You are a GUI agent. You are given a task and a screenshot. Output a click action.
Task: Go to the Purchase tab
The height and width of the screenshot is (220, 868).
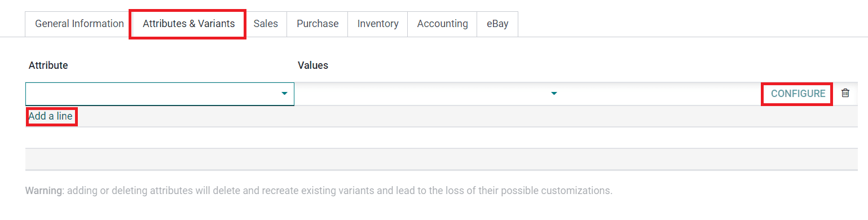click(318, 24)
